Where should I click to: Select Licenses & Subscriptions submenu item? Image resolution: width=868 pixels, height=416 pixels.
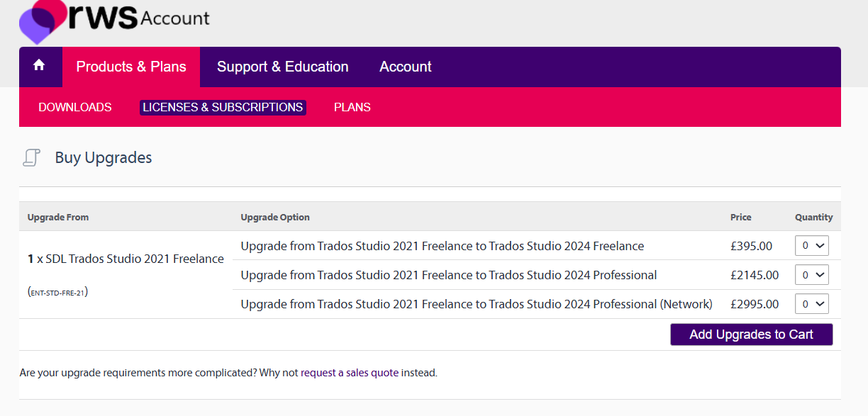(223, 107)
